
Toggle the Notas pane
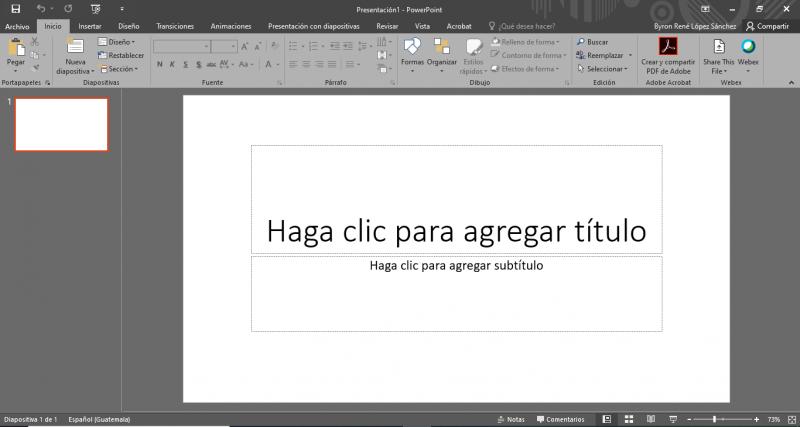point(509,419)
